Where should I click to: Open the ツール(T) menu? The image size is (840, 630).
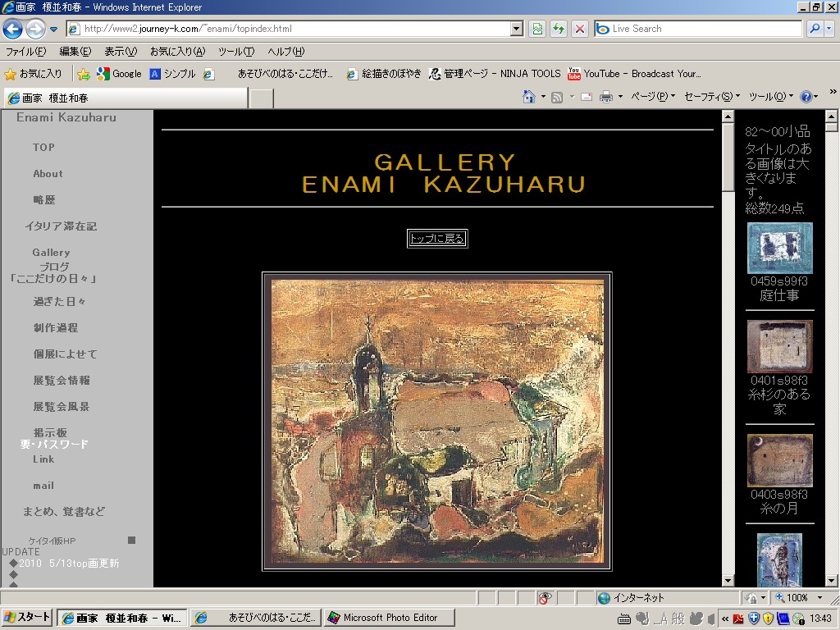(x=235, y=52)
